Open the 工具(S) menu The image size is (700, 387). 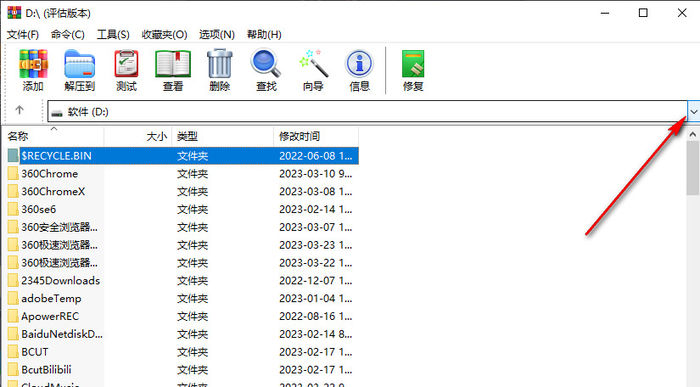tap(113, 34)
